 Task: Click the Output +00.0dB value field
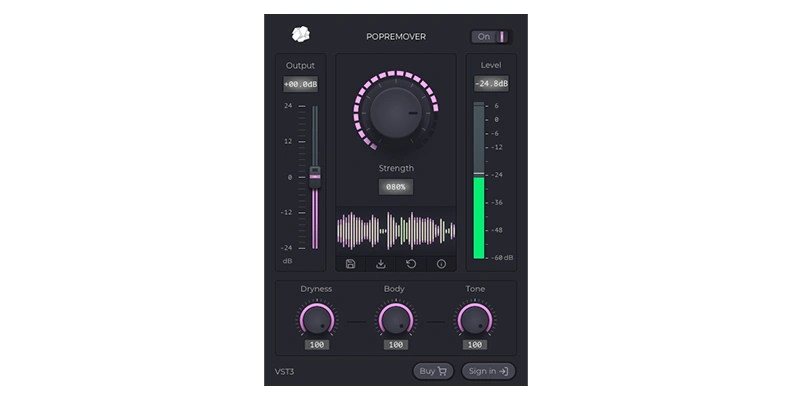tap(300, 85)
